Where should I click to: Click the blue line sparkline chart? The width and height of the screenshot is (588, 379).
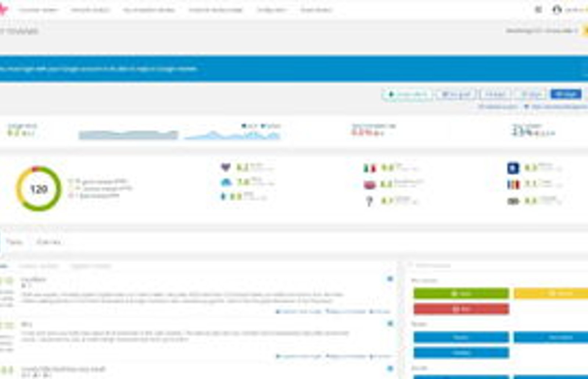click(232, 135)
